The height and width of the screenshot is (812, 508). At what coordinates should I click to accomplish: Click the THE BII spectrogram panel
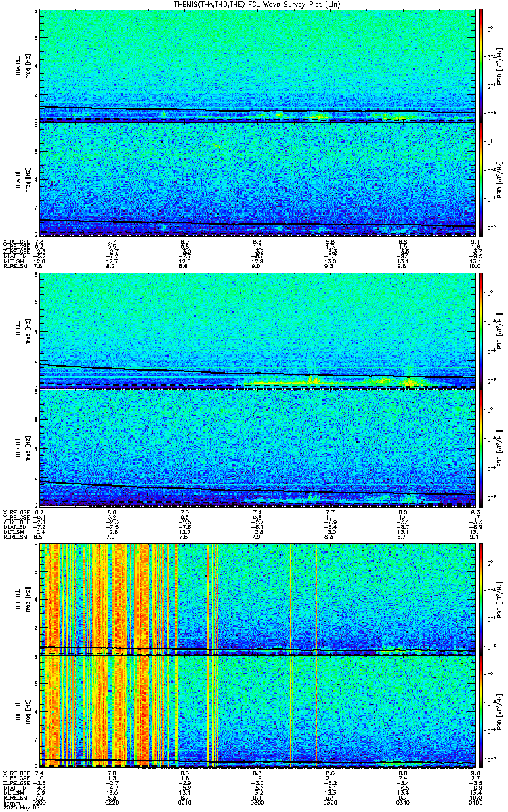click(257, 710)
